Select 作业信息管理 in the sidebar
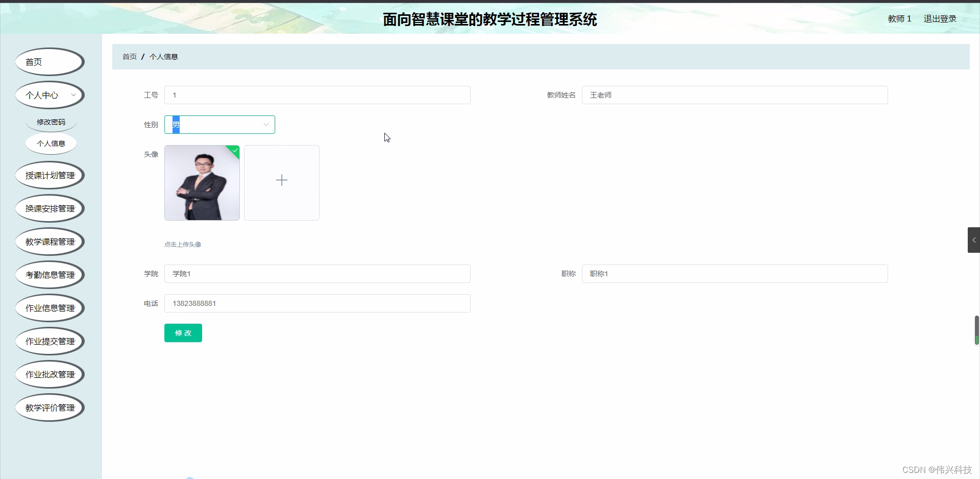 [x=50, y=307]
